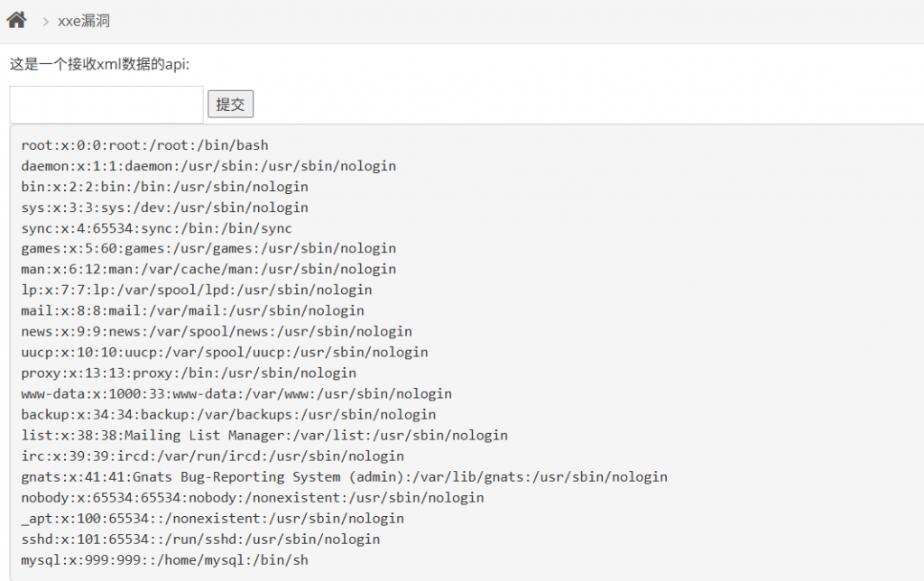Click the _apt user output line
924x581 pixels.
pos(212,518)
